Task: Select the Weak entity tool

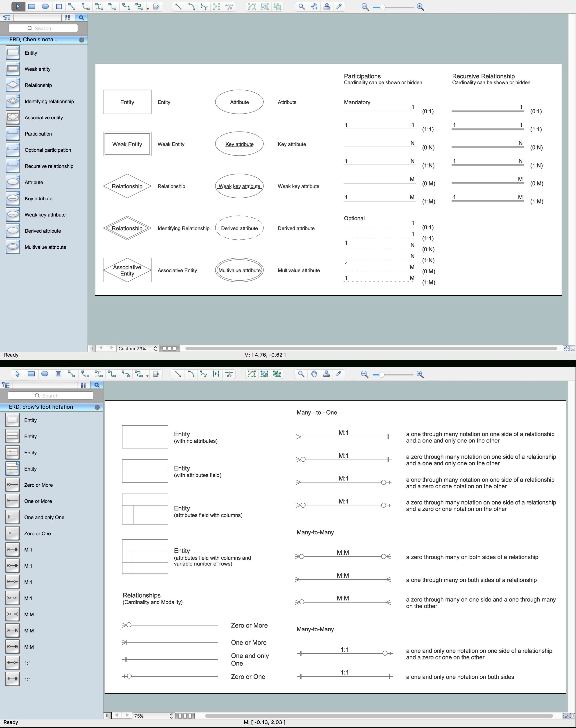Action: tap(12, 69)
